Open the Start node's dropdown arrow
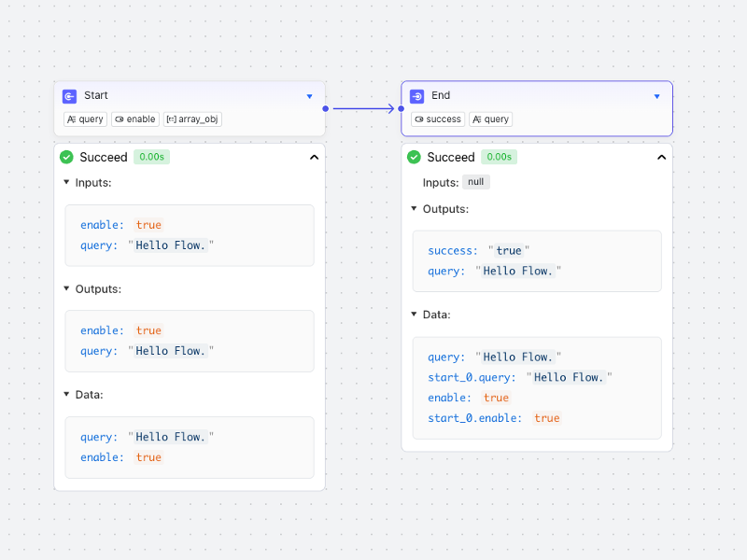 click(309, 96)
